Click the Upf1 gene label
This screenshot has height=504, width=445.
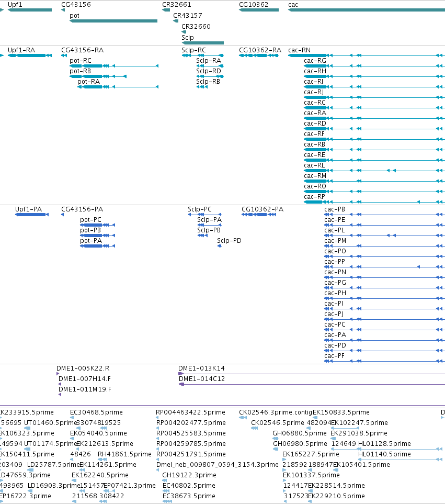(15, 5)
